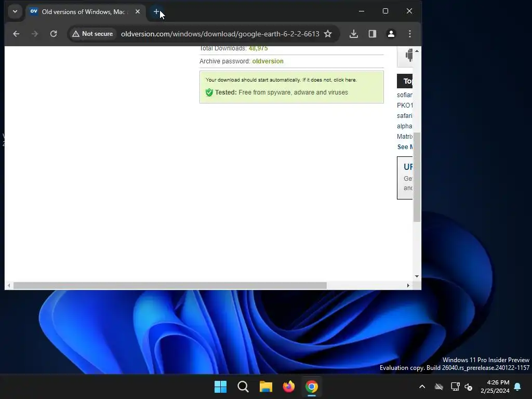Open Chrome downloads panel
The image size is (532, 399).
pyautogui.click(x=353, y=34)
